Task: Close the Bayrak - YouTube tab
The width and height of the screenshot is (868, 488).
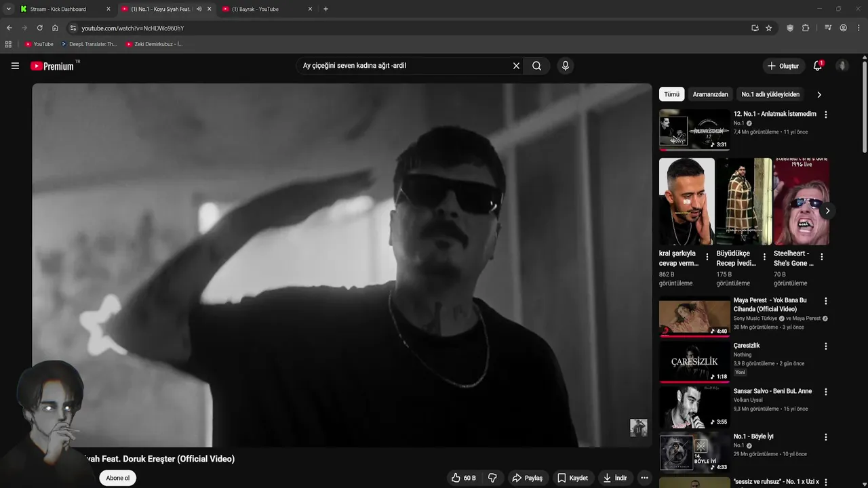Action: click(310, 9)
